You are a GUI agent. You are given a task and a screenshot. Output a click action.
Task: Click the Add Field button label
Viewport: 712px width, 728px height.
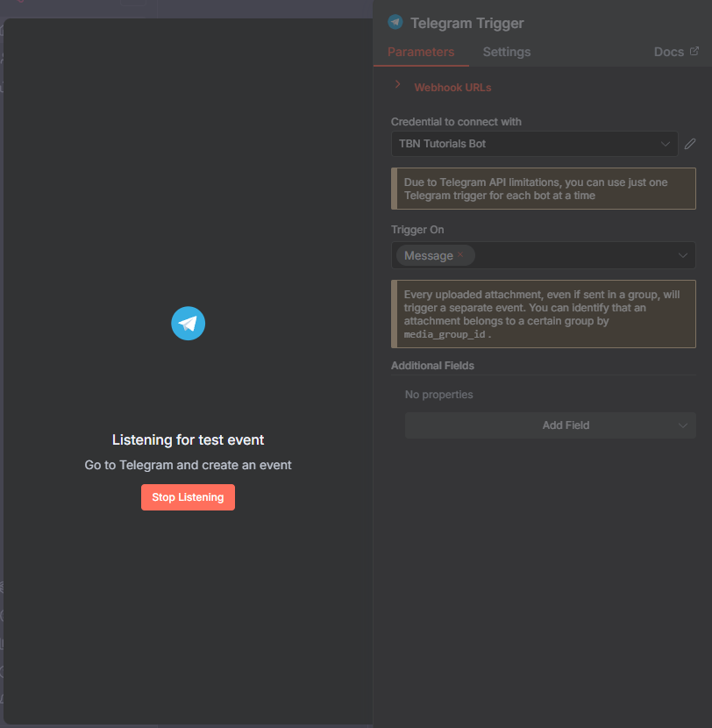566,425
